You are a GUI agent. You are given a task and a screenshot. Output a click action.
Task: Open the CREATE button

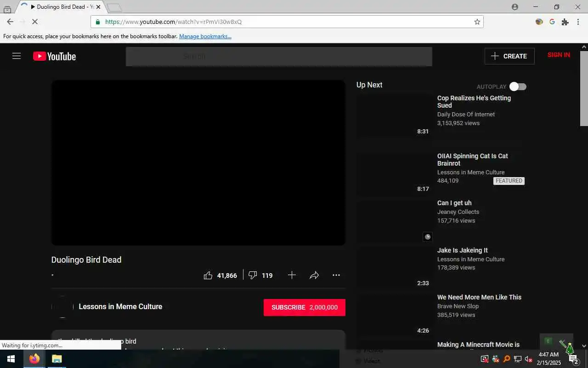point(509,56)
